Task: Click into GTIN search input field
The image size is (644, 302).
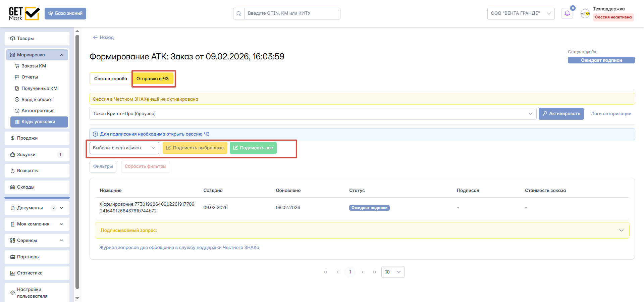Action: point(292,13)
